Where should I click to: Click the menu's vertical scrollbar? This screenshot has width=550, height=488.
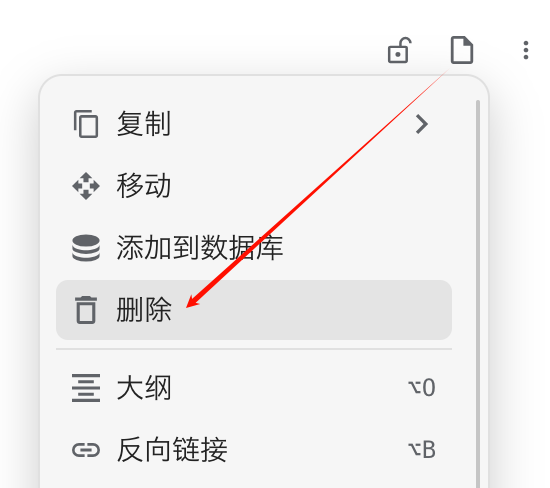point(478,294)
